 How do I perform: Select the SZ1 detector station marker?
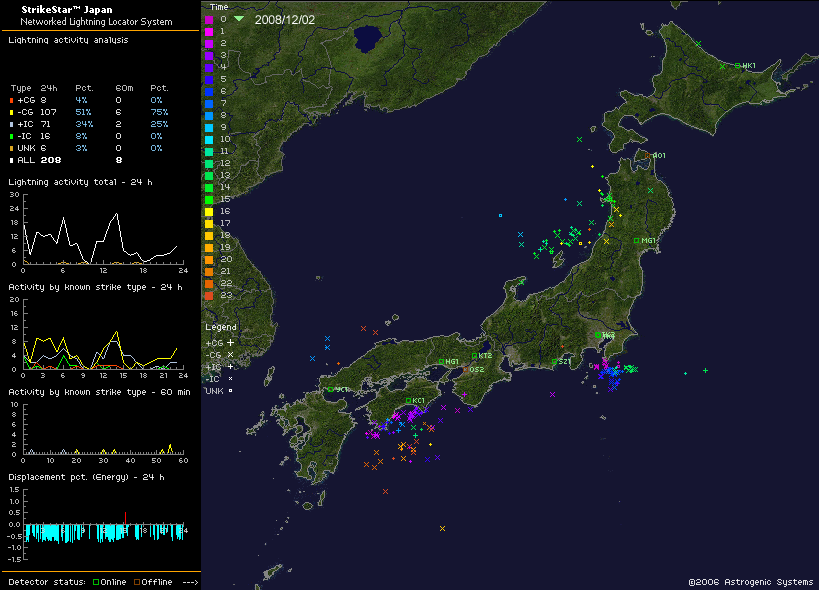[554, 361]
